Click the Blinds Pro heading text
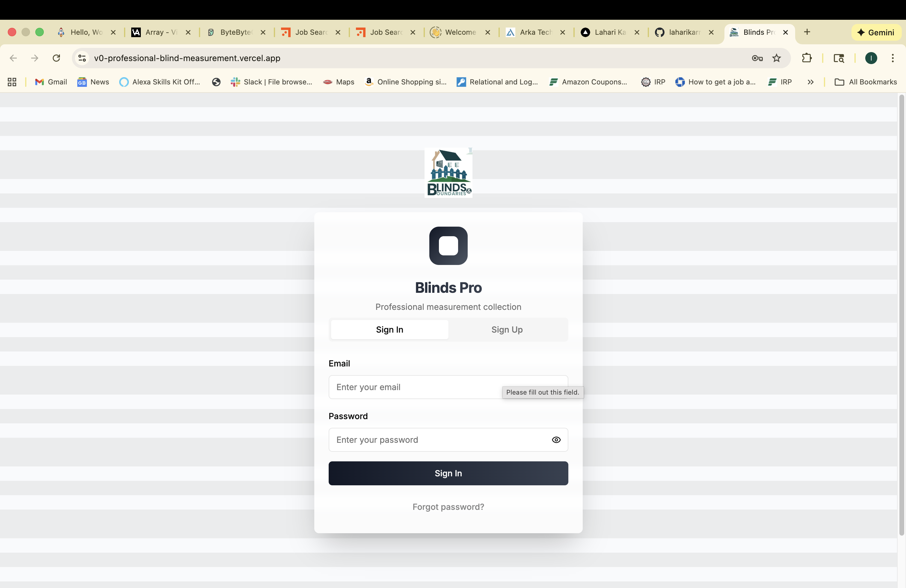The width and height of the screenshot is (906, 588). coord(449,288)
